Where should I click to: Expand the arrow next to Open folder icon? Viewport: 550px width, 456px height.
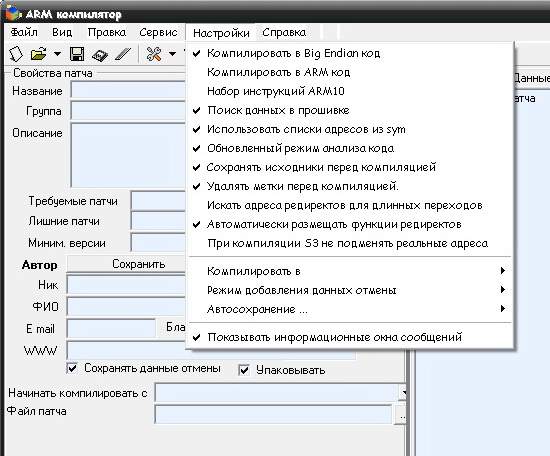[x=57, y=54]
